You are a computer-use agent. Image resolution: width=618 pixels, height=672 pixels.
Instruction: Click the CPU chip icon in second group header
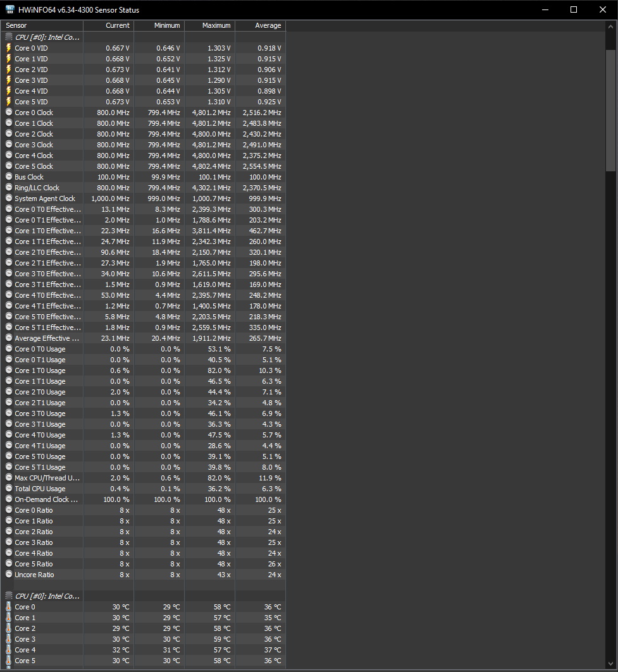[x=9, y=596]
